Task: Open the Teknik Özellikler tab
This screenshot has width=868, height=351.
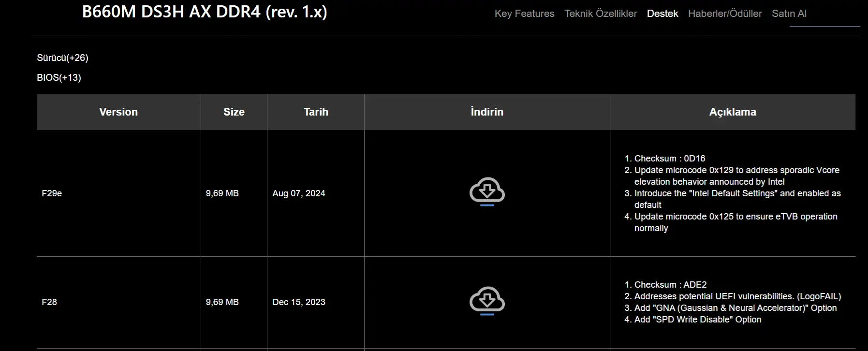Action: point(601,14)
